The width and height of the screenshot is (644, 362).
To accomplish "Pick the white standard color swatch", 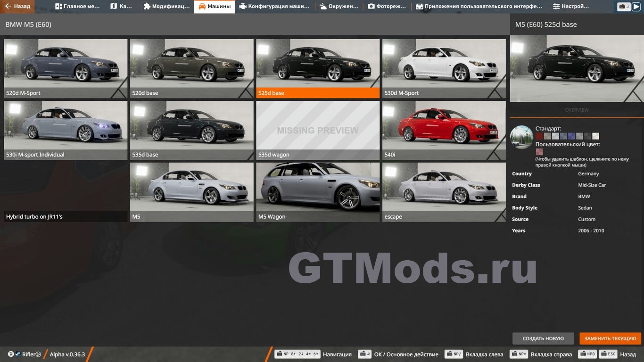I will [595, 136].
